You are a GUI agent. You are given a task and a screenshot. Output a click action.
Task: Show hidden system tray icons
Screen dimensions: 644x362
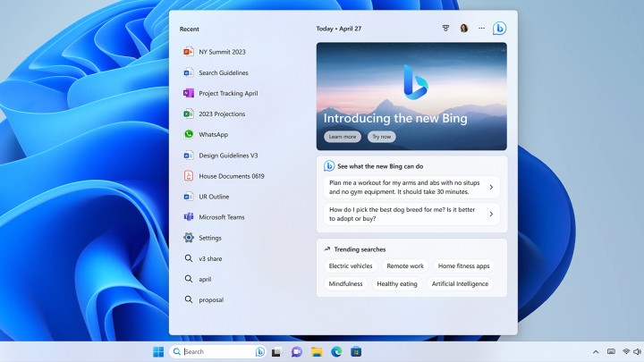pyautogui.click(x=596, y=351)
